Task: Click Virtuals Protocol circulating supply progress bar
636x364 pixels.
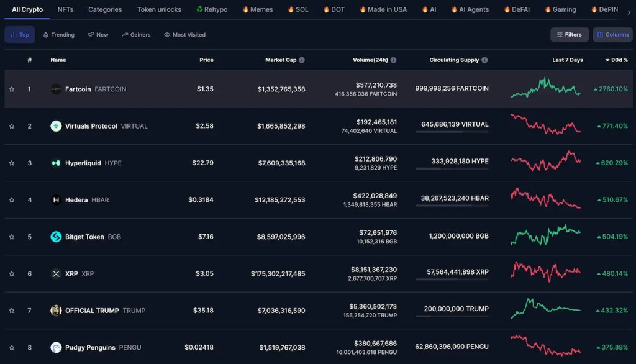Action: pos(452,132)
